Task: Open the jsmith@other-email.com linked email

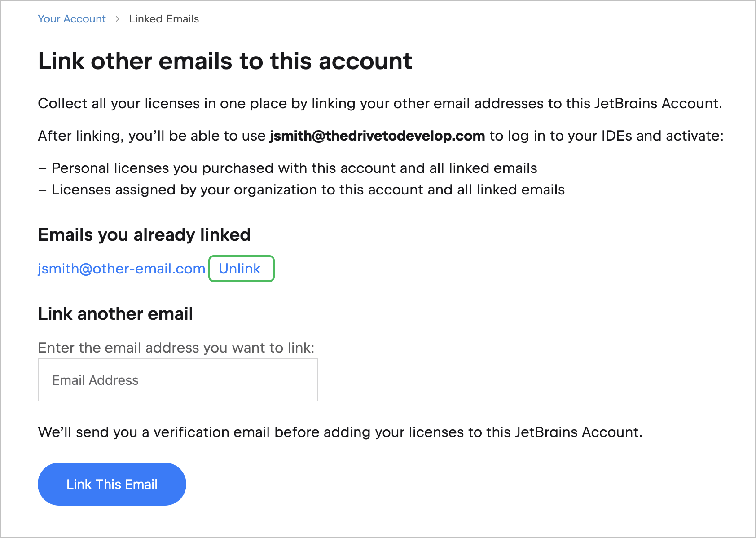Action: click(x=121, y=269)
